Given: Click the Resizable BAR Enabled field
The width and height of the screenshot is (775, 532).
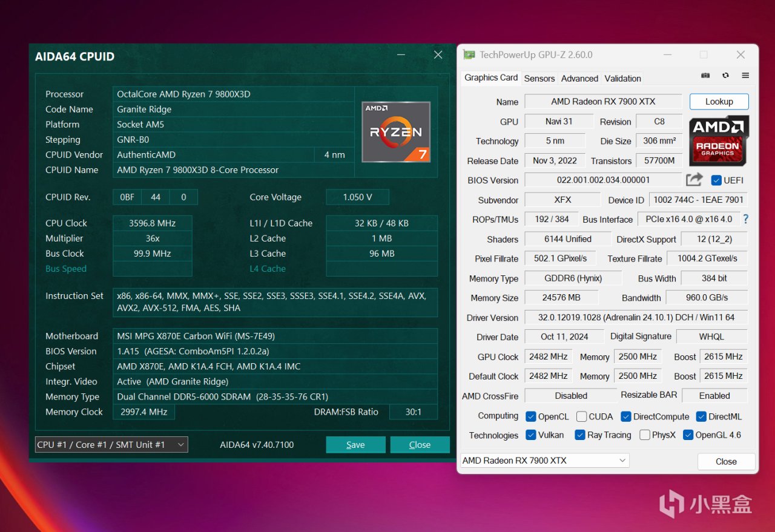Looking at the screenshot, I should pyautogui.click(x=714, y=395).
